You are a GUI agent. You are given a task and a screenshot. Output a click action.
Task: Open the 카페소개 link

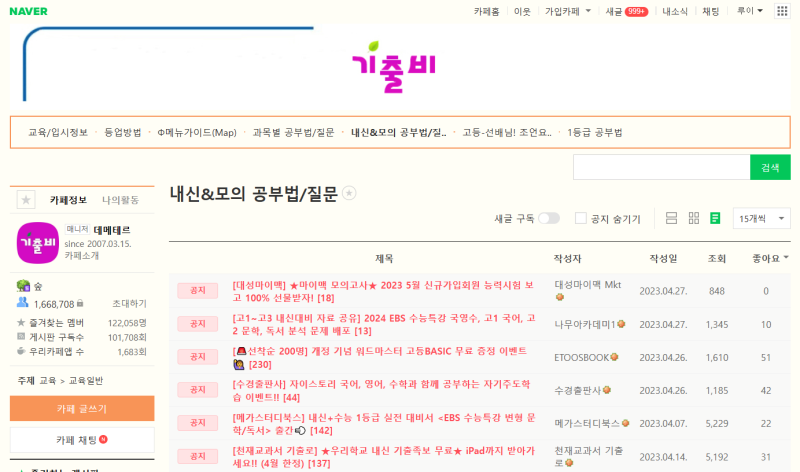point(82,256)
